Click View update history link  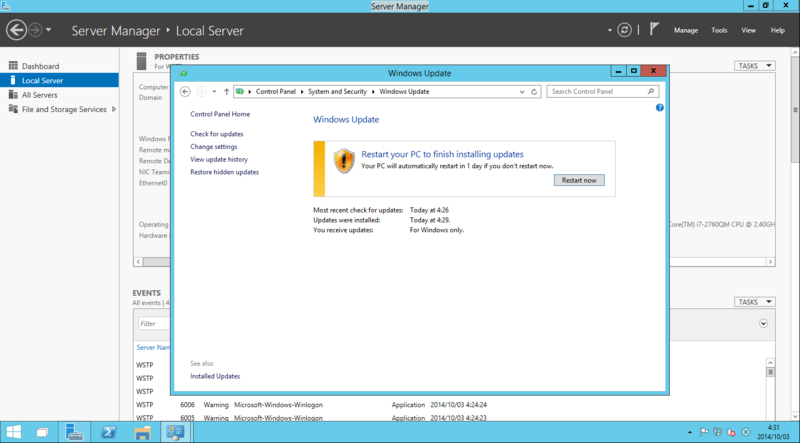[x=219, y=159]
